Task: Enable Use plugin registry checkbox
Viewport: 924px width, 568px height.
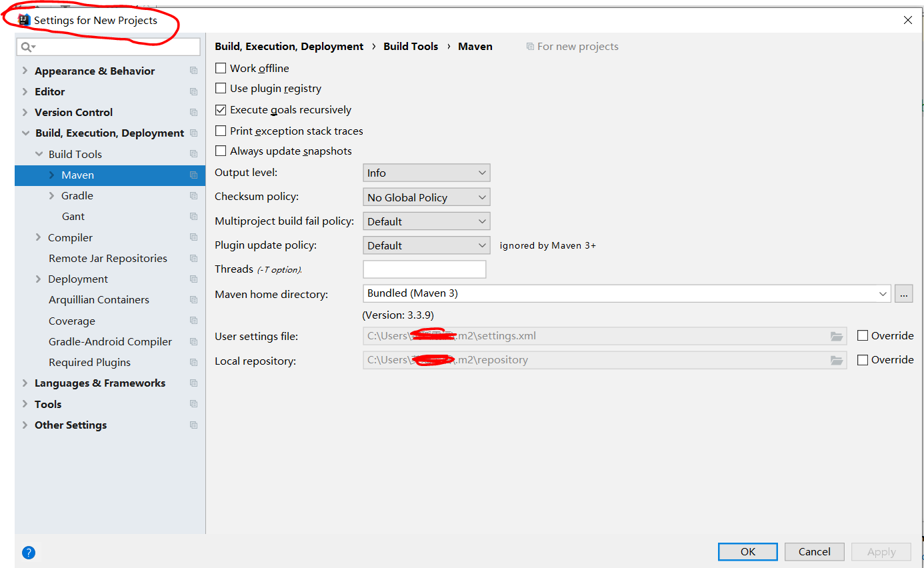Action: (221, 88)
